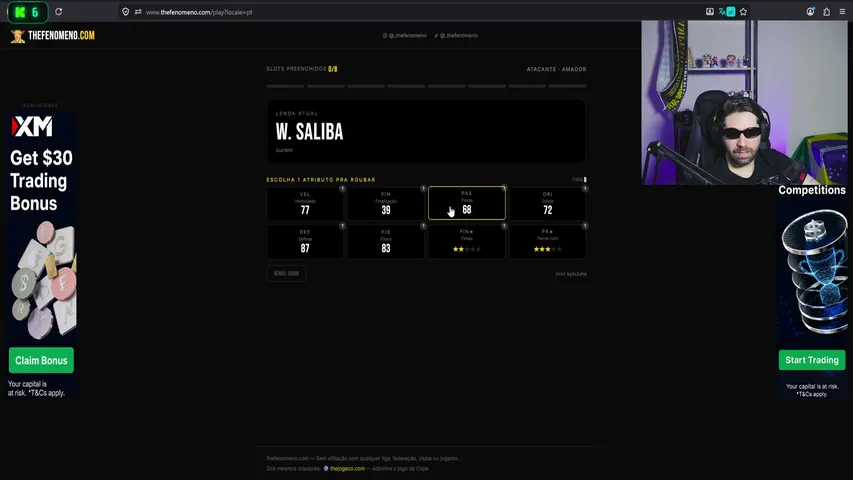Click the green Kick viewer counter badge
Screen dimensions: 853x480
(27, 12)
